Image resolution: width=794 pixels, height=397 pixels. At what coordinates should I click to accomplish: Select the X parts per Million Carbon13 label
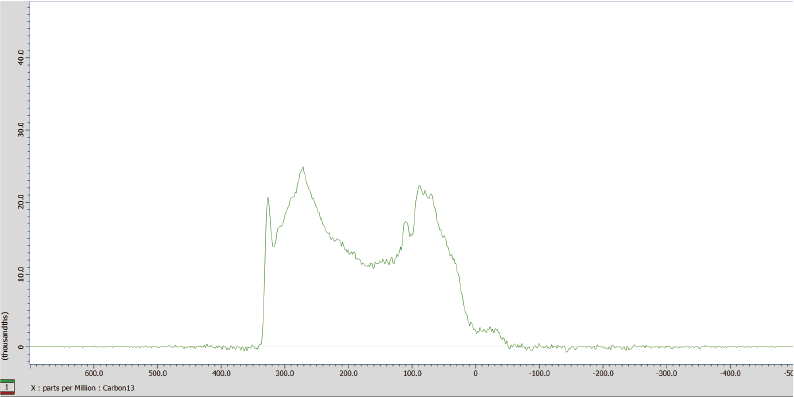(x=83, y=388)
